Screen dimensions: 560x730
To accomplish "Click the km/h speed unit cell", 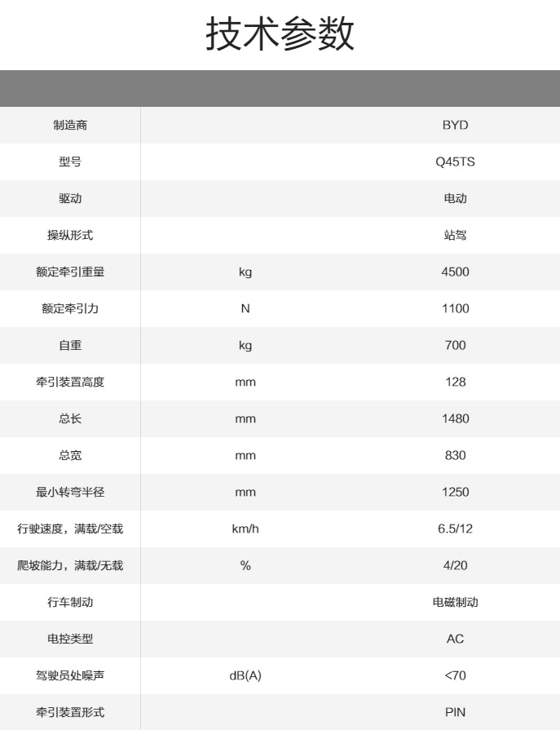I will [245, 529].
